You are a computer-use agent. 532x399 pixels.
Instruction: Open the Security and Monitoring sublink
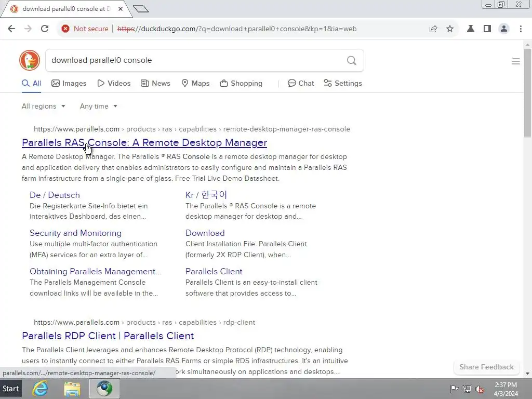point(75,233)
